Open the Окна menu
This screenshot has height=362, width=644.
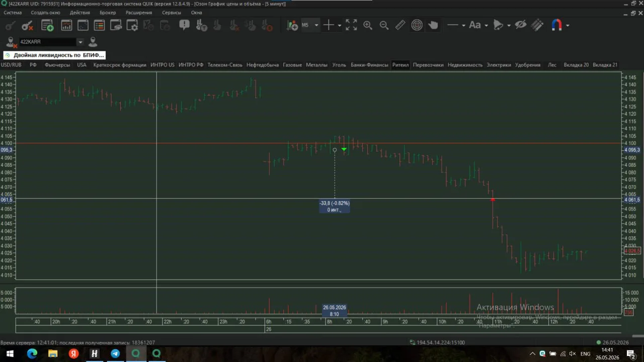pos(196,13)
